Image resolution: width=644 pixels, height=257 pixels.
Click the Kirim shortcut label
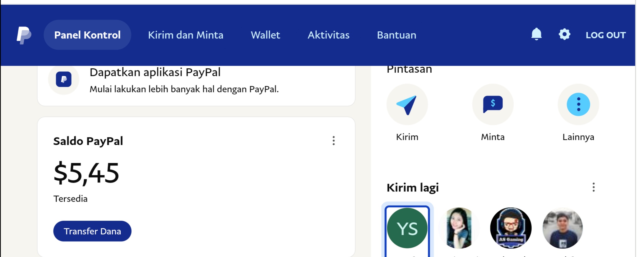tap(407, 137)
